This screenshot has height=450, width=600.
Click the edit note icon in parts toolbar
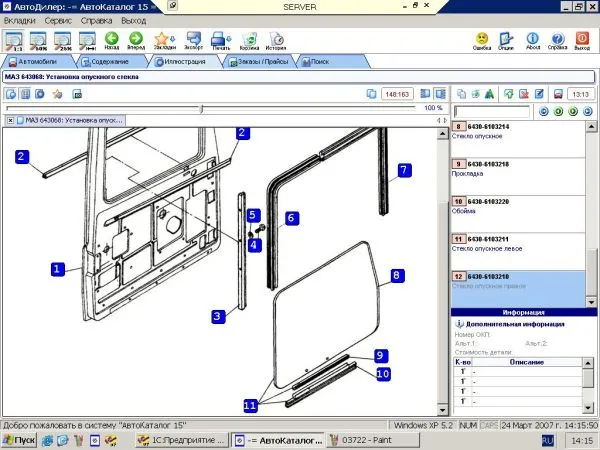coord(539,94)
